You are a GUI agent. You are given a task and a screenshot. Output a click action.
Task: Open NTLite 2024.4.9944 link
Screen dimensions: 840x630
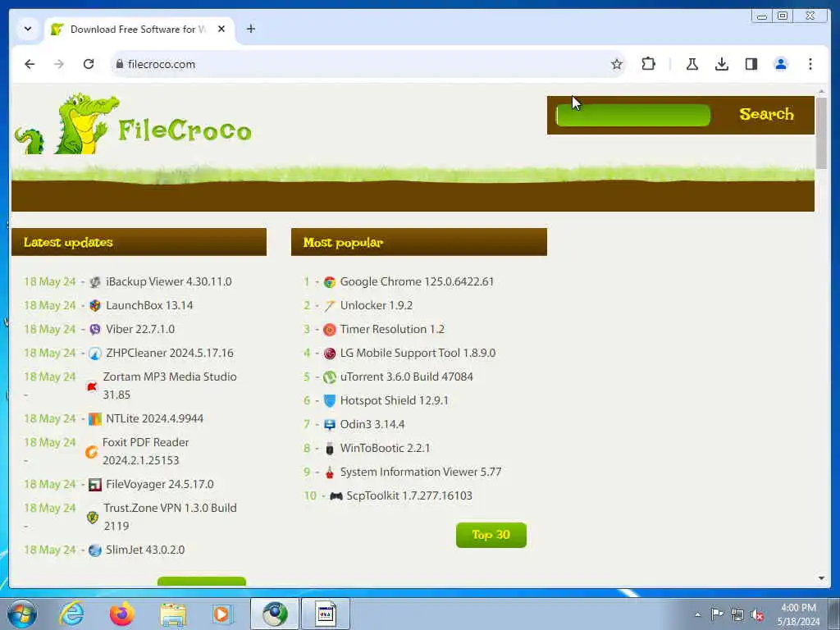pyautogui.click(x=154, y=418)
